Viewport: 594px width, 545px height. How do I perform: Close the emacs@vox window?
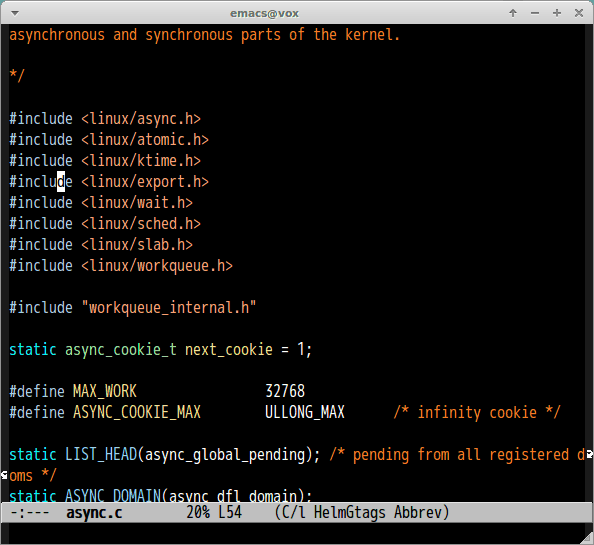579,13
